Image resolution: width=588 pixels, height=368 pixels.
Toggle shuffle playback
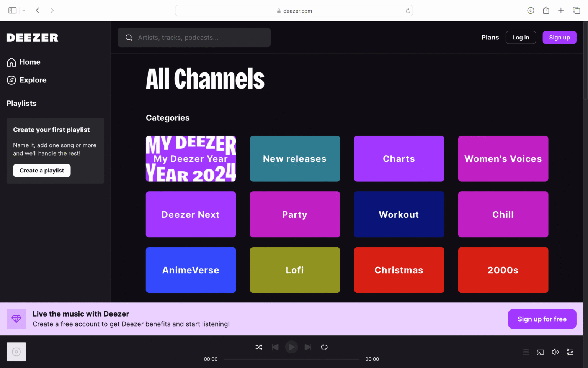[x=259, y=347]
